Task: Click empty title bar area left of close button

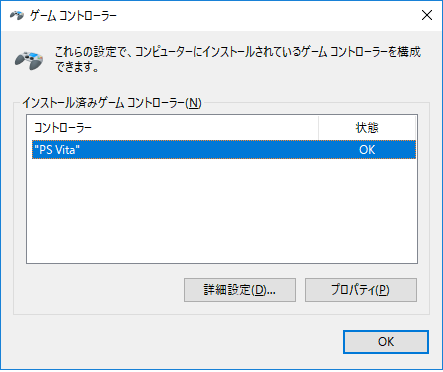Action: pyautogui.click(x=267, y=15)
